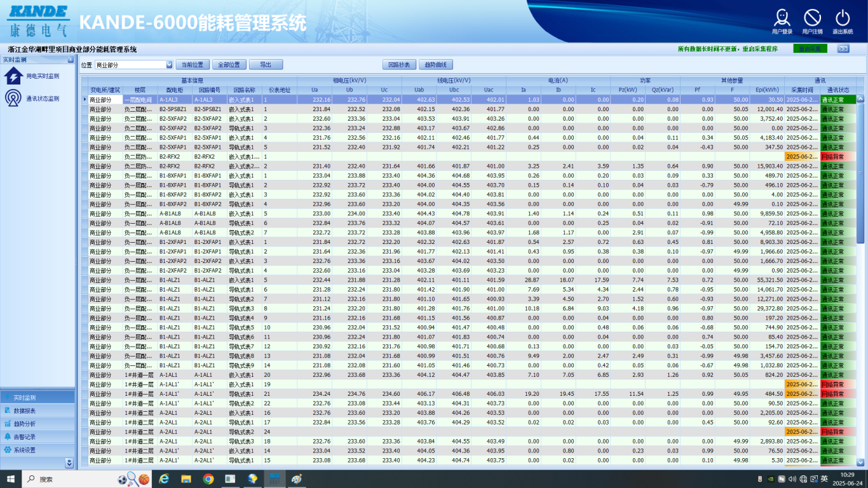
Task: Click the 采集时间 column header
Action: (x=802, y=90)
